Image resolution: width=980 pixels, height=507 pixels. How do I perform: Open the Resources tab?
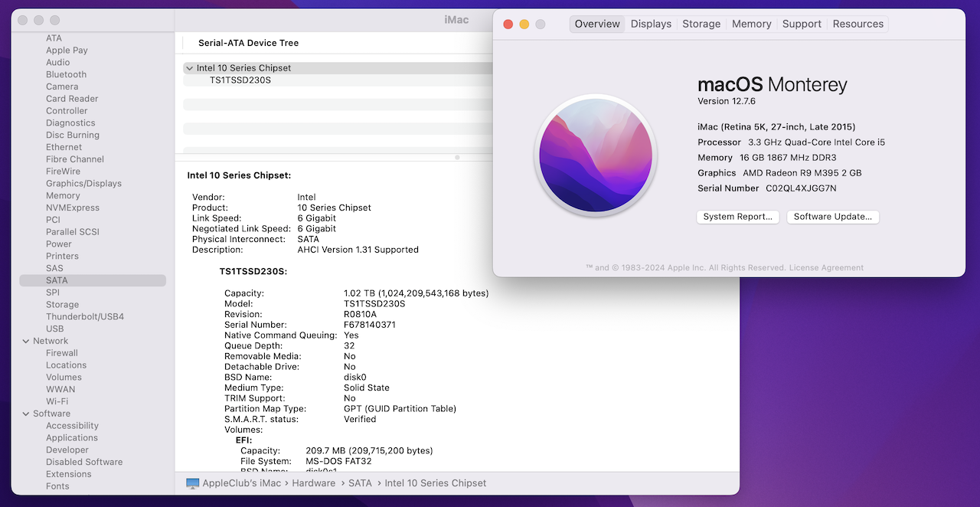[857, 25]
